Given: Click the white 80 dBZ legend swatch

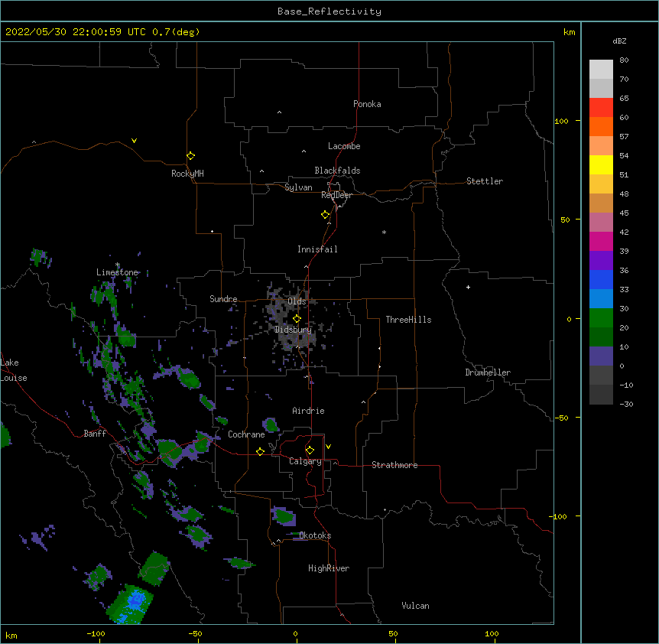Looking at the screenshot, I should (601, 70).
